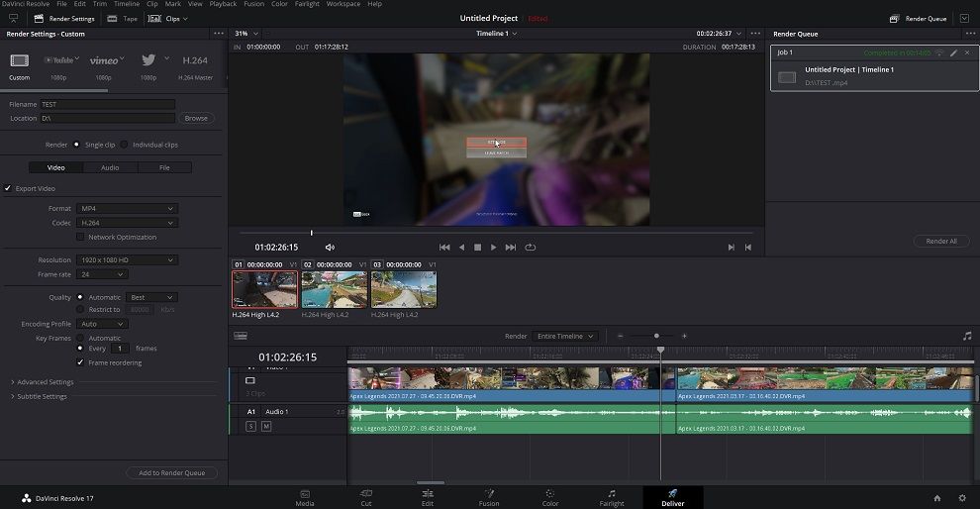This screenshot has height=509, width=980.
Task: Open the Render Entire Timeline dropdown
Action: [565, 336]
